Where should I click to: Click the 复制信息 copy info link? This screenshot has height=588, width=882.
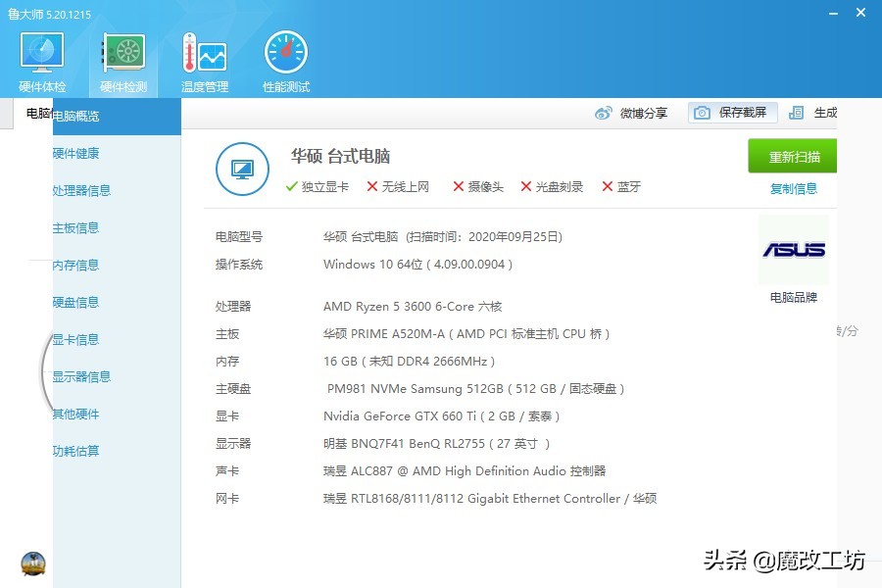793,188
